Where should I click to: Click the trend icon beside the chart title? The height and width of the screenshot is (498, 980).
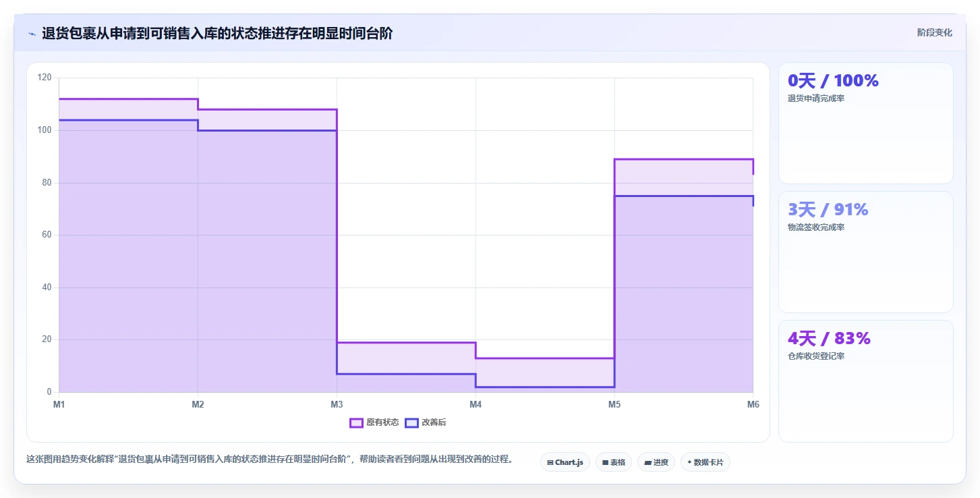coord(32,34)
